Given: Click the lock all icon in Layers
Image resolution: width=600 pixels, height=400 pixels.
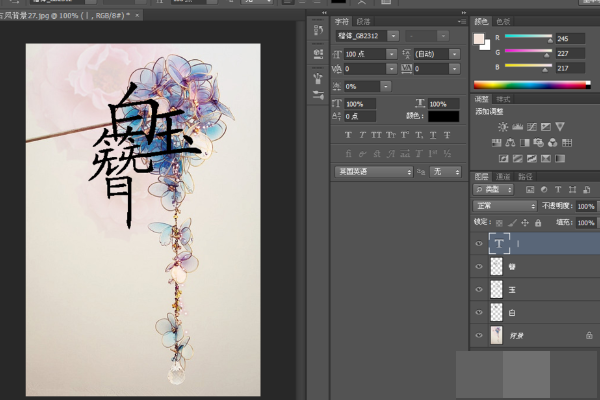Looking at the screenshot, I should click(538, 222).
